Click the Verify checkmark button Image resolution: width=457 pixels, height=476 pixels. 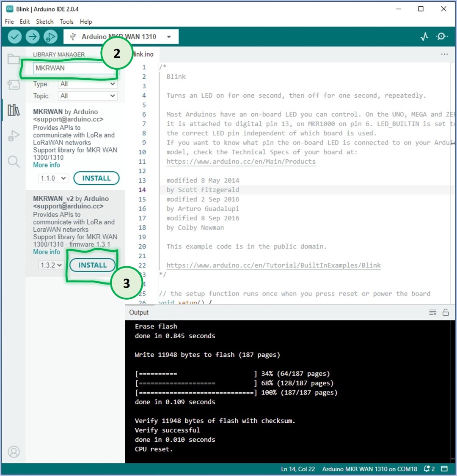point(14,37)
